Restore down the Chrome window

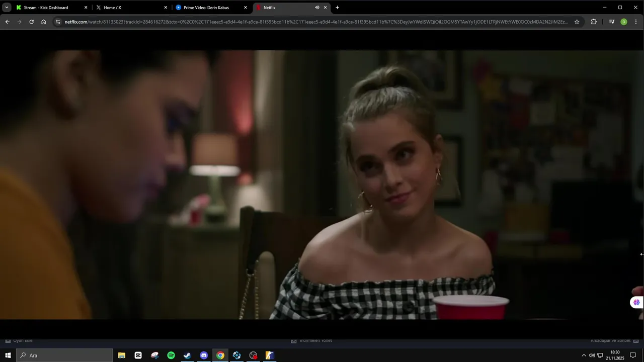click(620, 8)
